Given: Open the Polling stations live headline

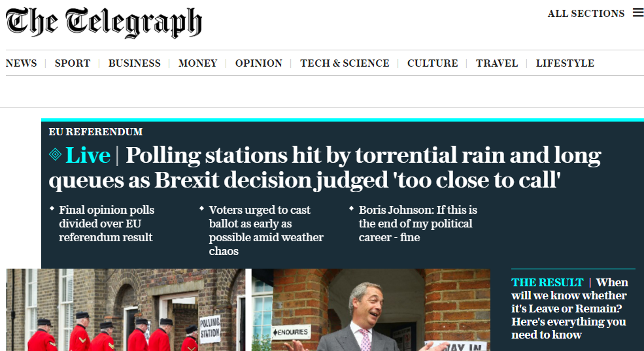Looking at the screenshot, I should (x=325, y=167).
